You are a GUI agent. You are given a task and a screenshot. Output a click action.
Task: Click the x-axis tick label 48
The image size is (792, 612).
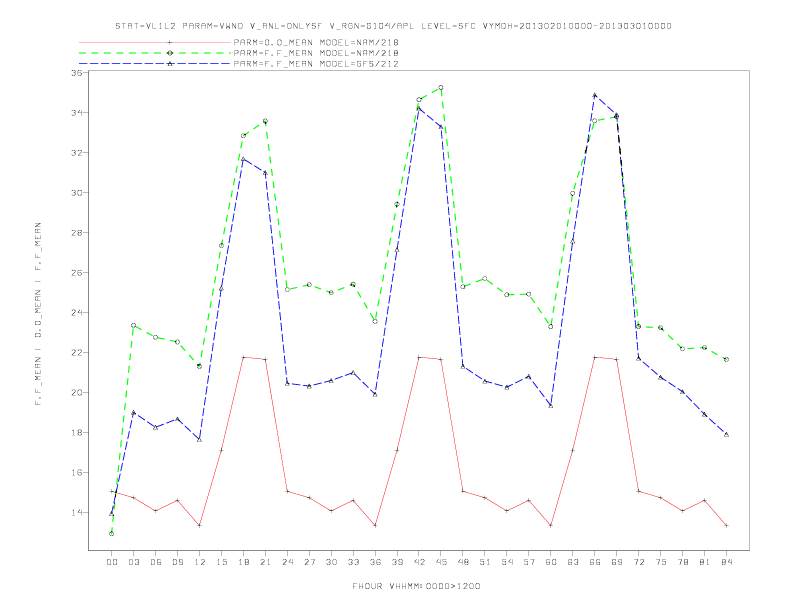pyautogui.click(x=463, y=562)
